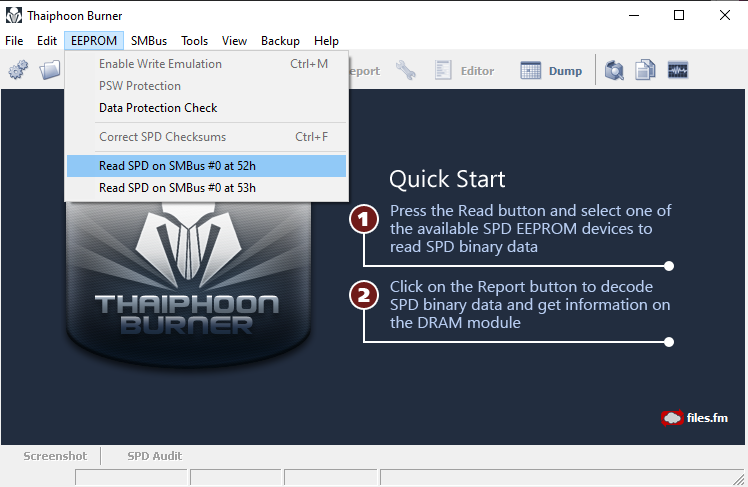Click the wrench tool icon
This screenshot has height=487, width=748.
coord(405,71)
